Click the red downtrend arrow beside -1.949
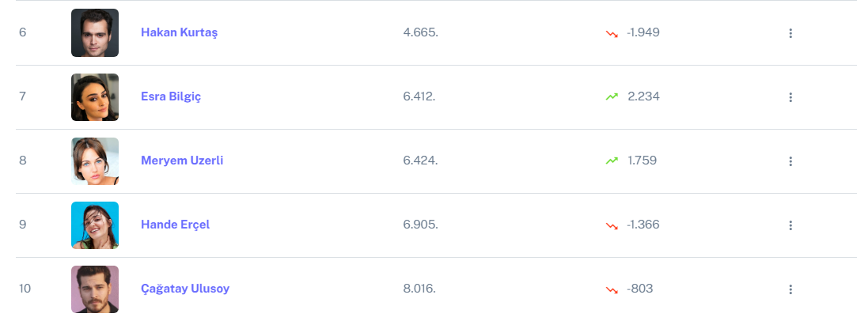This screenshot has height=321, width=868. click(612, 33)
